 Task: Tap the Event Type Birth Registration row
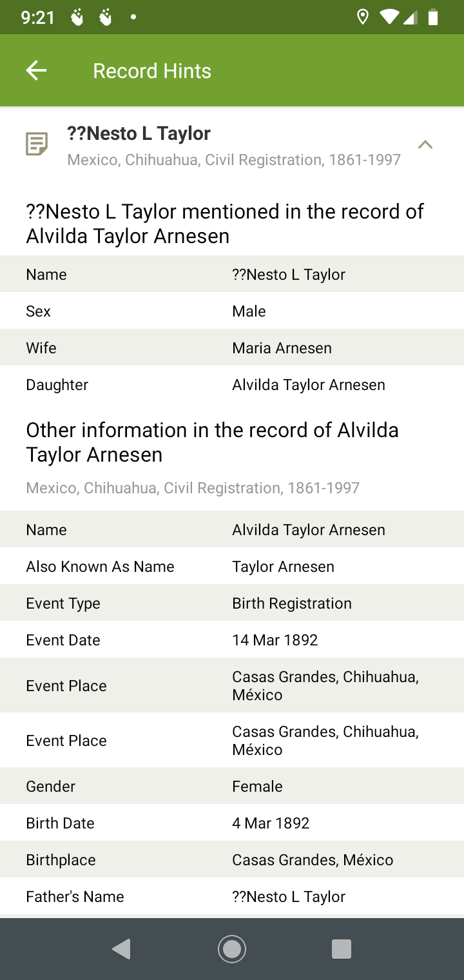(232, 603)
